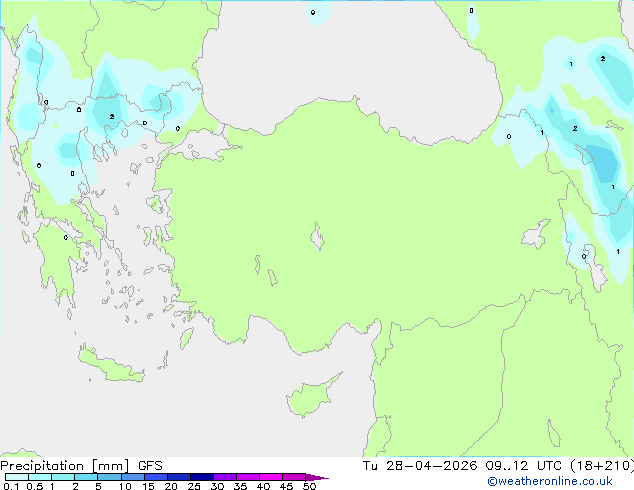Click the 'Precipitation [mm] GFS' title text
The image size is (634, 490).
81,466
